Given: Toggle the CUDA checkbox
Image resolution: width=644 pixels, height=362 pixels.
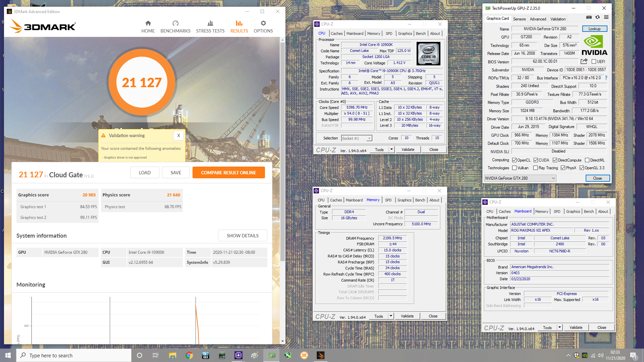Looking at the screenshot, I should [536, 160].
